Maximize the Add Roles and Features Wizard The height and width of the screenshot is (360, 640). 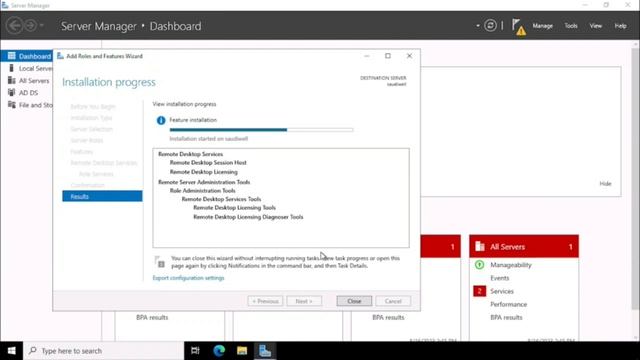388,56
